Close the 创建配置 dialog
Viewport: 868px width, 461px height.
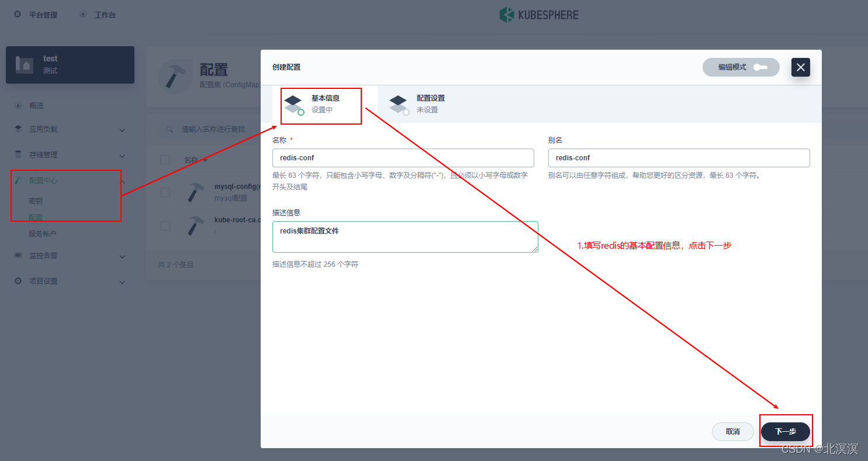tap(801, 67)
